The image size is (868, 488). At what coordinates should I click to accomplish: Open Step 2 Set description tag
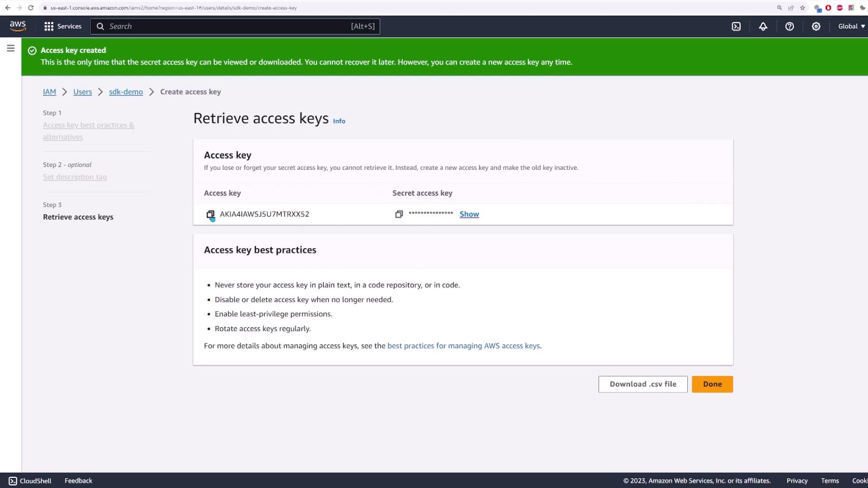point(75,177)
